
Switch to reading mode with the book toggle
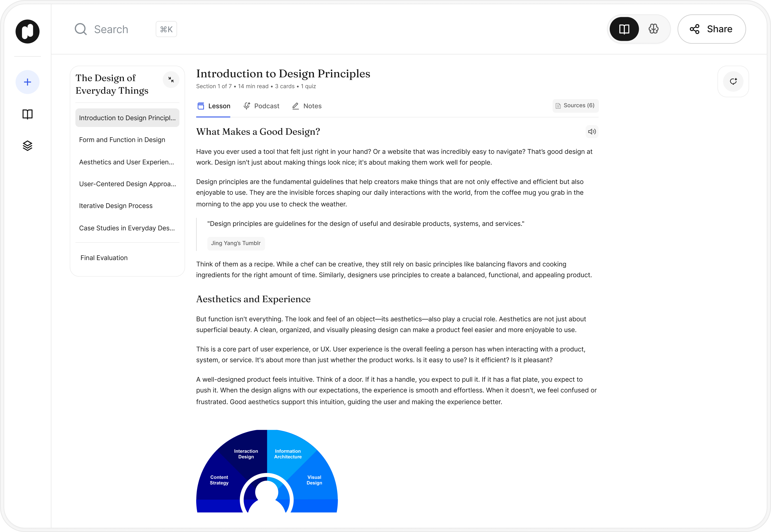coord(624,29)
